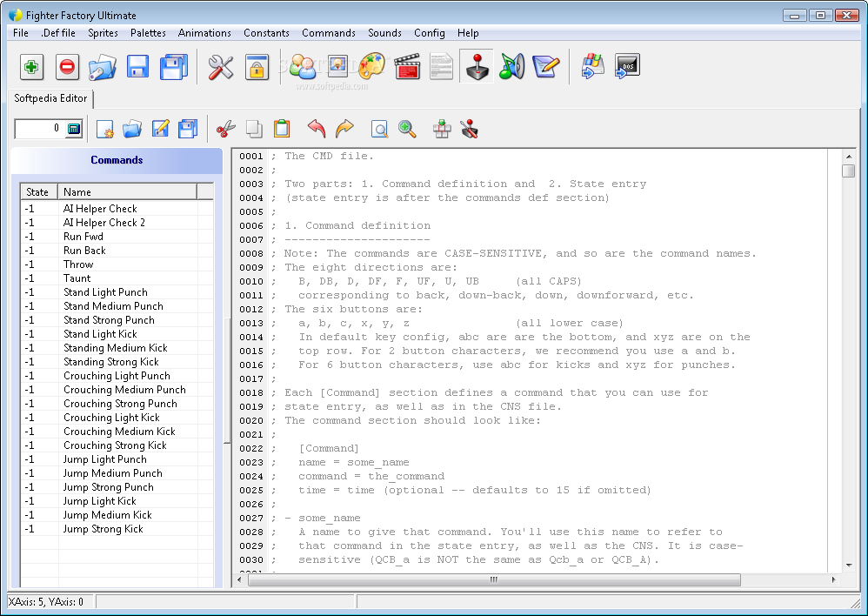Click the red minus remove icon
The height and width of the screenshot is (616, 868).
[67, 67]
